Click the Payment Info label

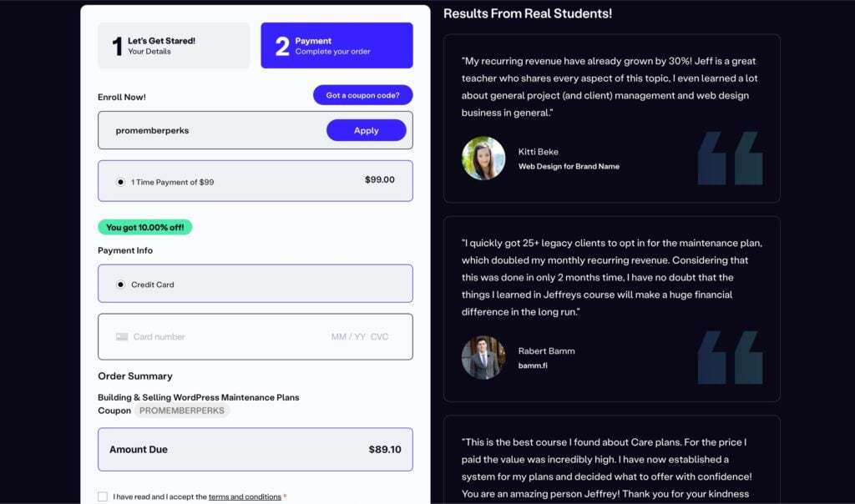[125, 250]
